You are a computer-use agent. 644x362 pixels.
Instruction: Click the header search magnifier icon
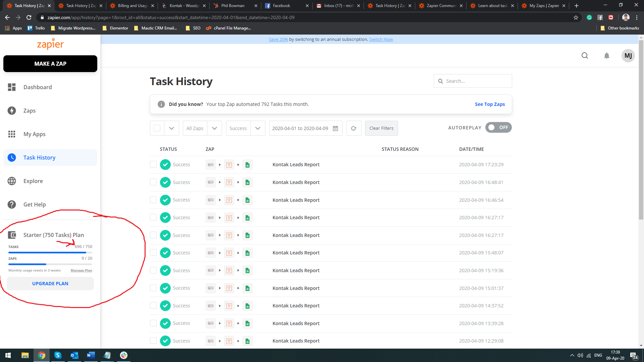click(585, 56)
